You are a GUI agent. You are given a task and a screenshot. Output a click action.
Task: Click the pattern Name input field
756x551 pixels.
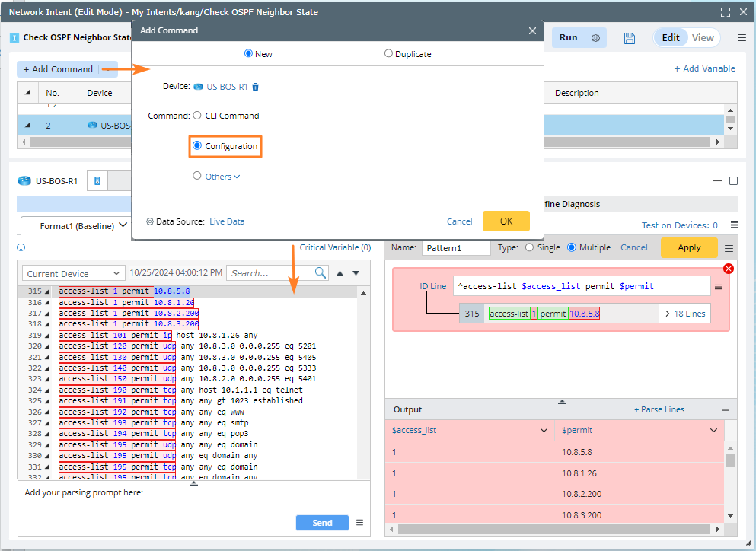(x=456, y=248)
